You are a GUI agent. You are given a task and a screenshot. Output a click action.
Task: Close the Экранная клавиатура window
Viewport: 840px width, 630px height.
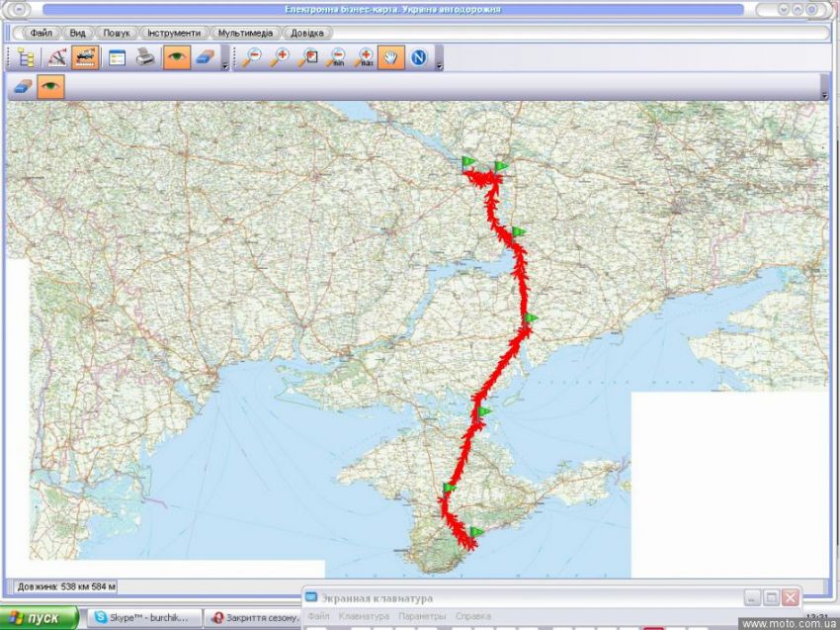pos(791,597)
